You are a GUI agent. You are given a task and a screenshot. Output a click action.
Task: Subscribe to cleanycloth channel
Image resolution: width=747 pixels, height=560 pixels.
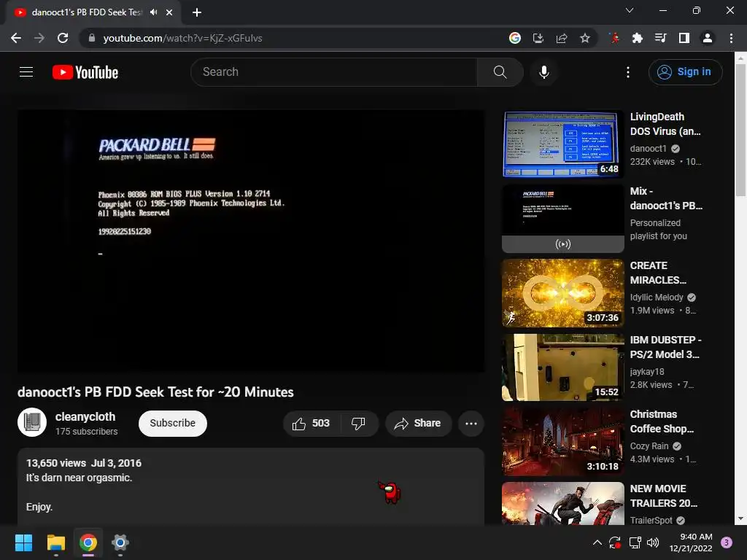[172, 424]
